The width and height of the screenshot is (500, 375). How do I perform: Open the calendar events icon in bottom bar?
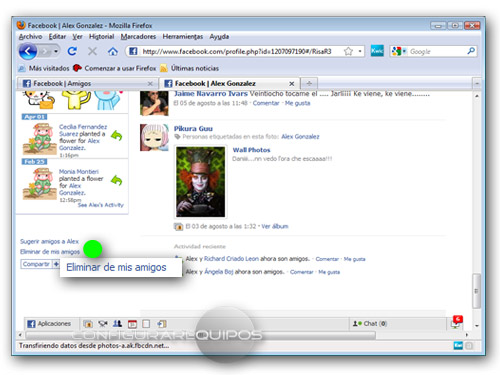pyautogui.click(x=132, y=323)
